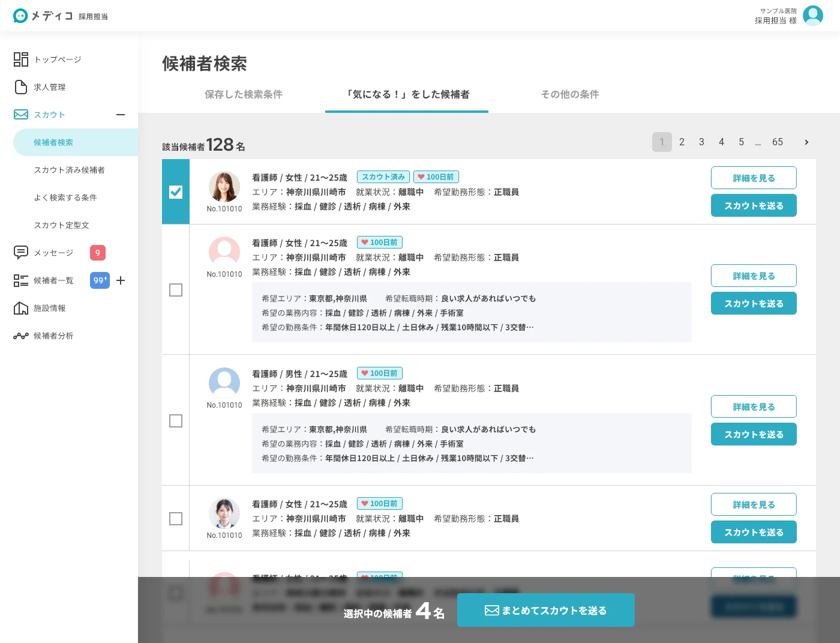840x643 pixels.
Task: Open スカウト定型文 submenu item
Action: [x=61, y=225]
